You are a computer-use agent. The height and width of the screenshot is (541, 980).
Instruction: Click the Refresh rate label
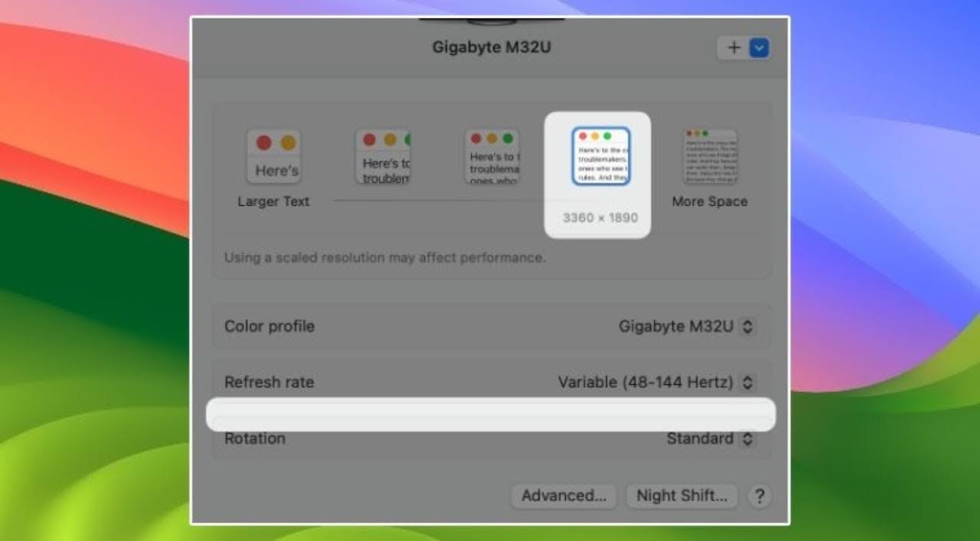coord(269,382)
